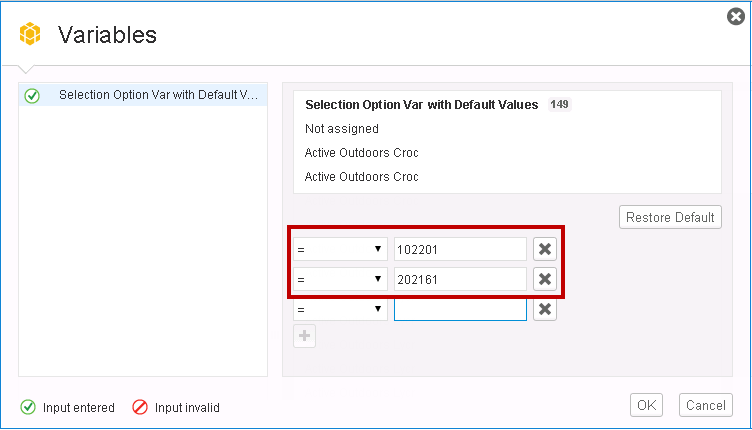Screen dimensions: 752x430
Task: Click the 'Not assigned' text
Action: (x=342, y=128)
